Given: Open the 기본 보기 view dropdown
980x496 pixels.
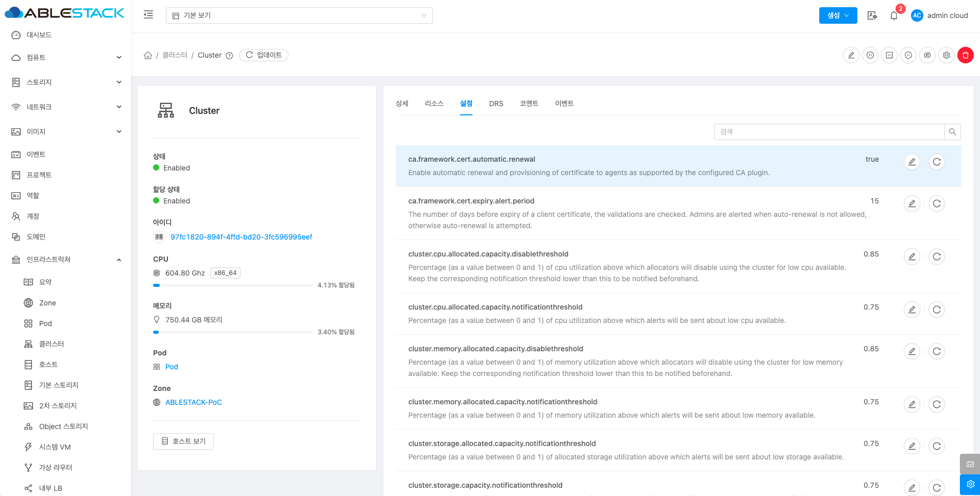Looking at the screenshot, I should point(299,15).
